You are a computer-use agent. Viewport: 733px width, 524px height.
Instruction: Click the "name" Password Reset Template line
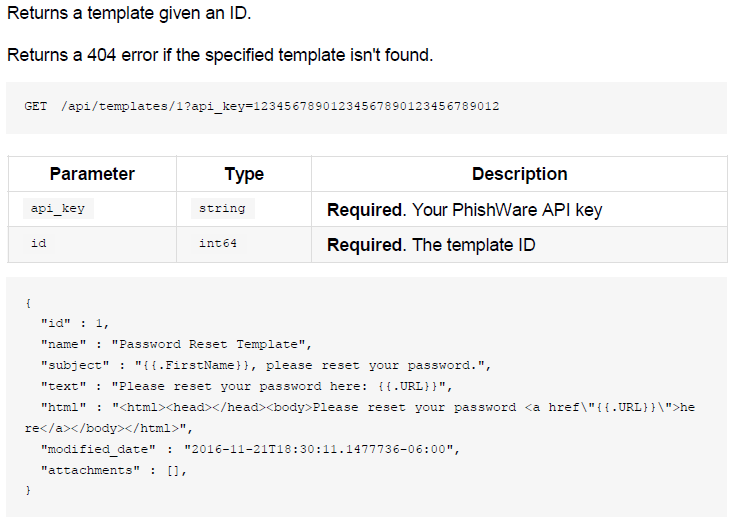point(176,345)
